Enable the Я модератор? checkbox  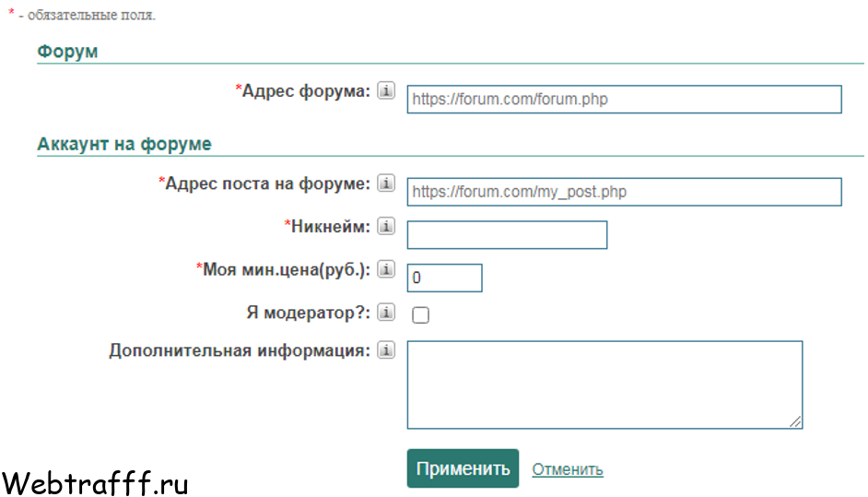pos(420,314)
